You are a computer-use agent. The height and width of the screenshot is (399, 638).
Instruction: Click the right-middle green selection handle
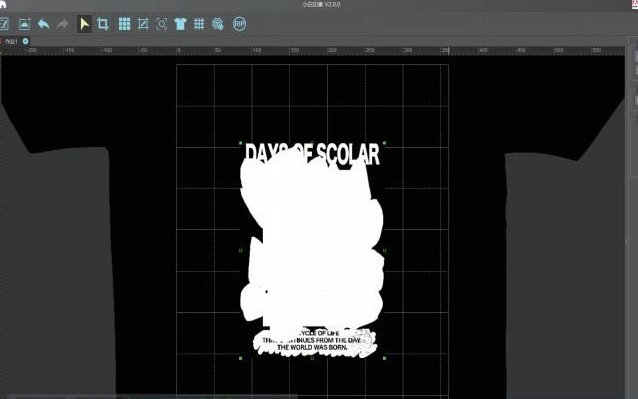pyautogui.click(x=385, y=251)
